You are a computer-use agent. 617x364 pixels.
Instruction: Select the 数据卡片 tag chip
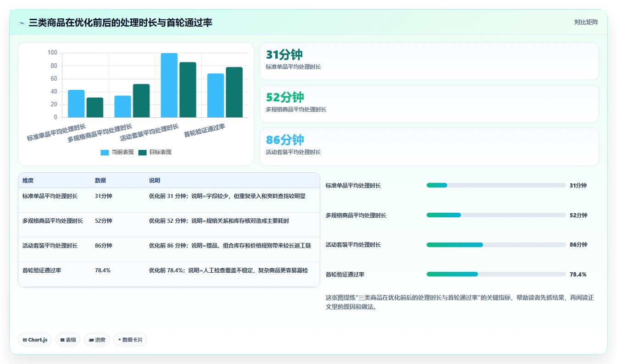pyautogui.click(x=130, y=340)
